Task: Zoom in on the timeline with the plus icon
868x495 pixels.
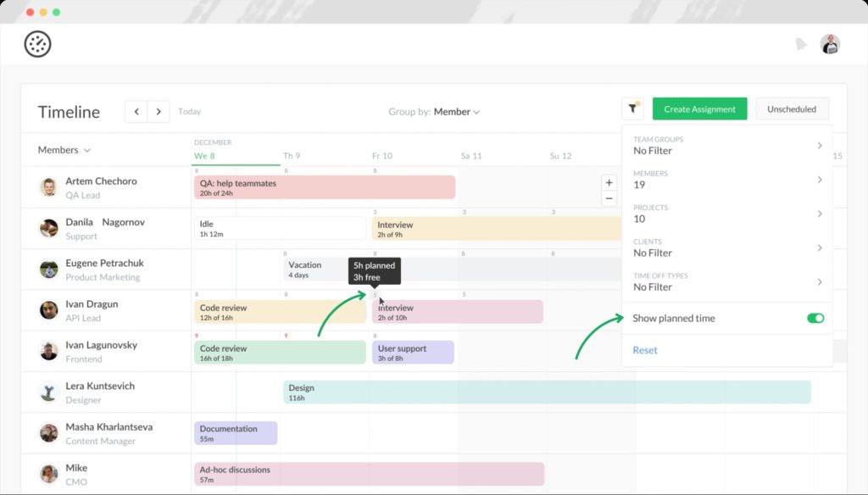Action: pyautogui.click(x=609, y=181)
